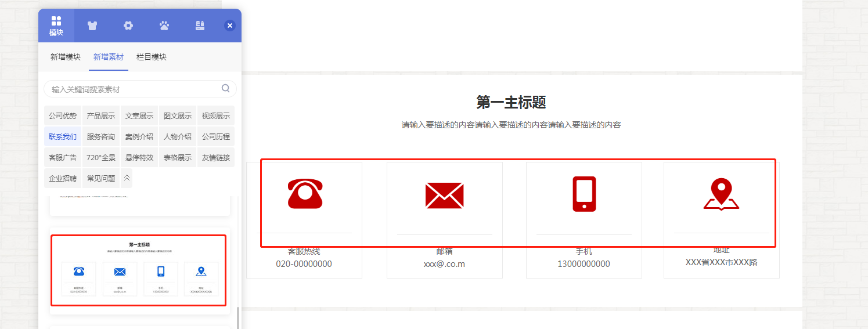Switch to the 新增模块 tab
The height and width of the screenshot is (329, 868).
(x=65, y=57)
